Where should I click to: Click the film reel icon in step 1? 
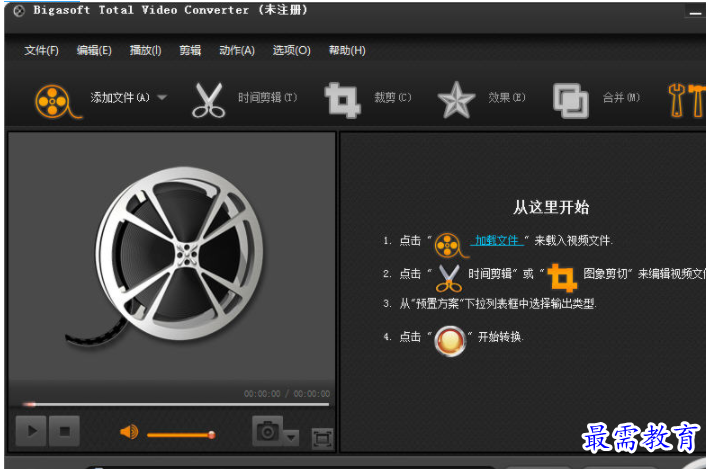coord(451,245)
